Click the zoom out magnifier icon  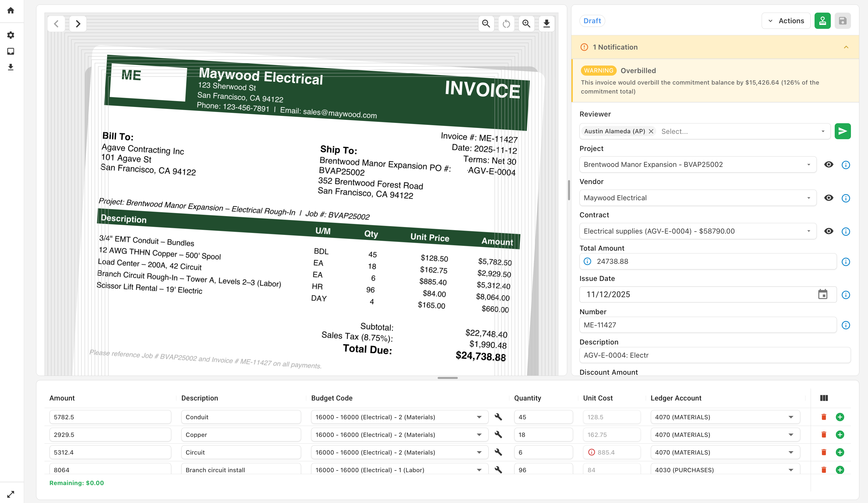coord(486,24)
